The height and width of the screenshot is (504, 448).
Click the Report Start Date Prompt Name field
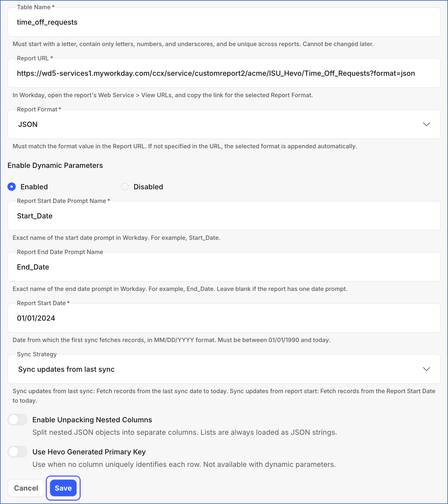tap(224, 216)
